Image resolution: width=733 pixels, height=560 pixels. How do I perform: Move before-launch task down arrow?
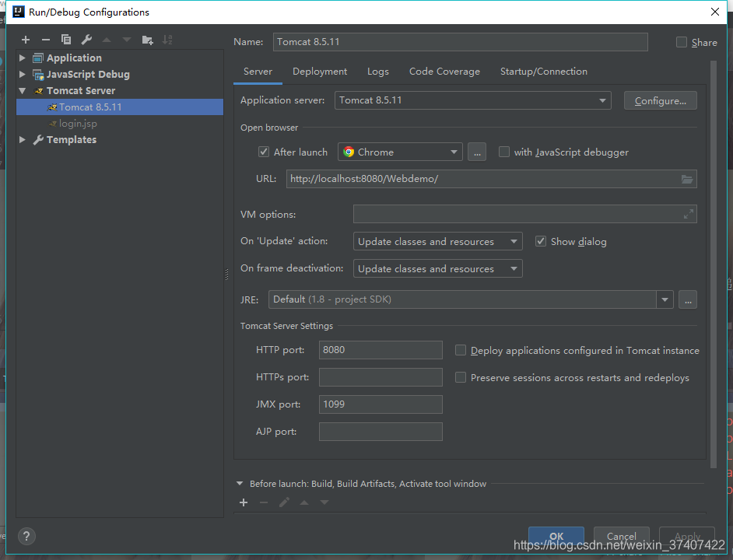coord(324,502)
